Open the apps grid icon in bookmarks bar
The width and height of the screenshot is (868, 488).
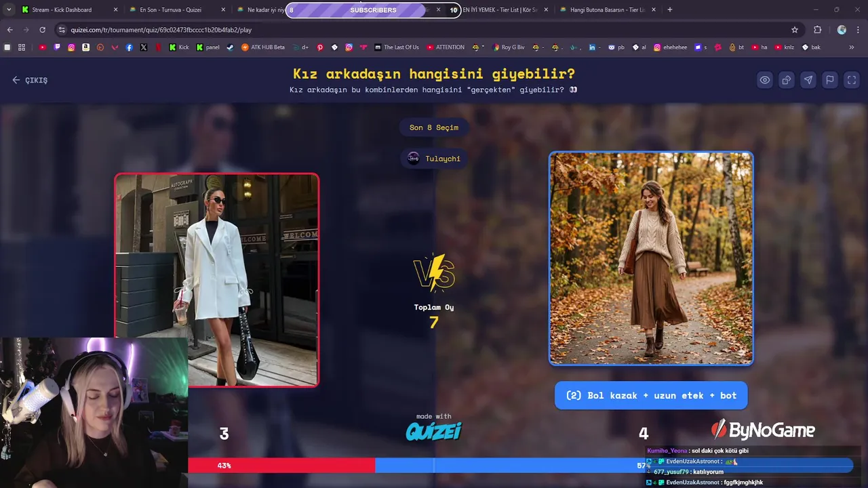[x=22, y=47]
